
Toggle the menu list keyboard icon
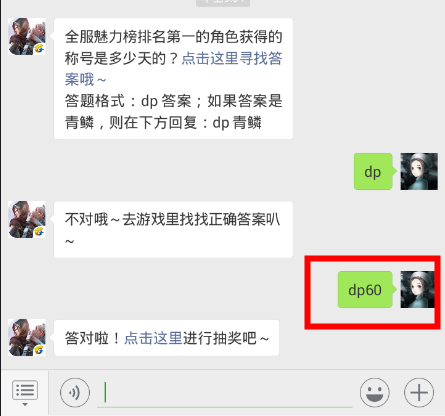click(25, 390)
